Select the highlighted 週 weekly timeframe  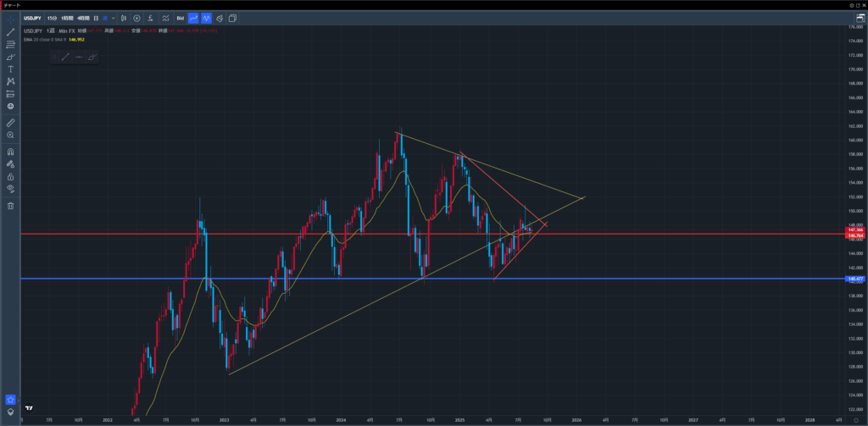click(105, 19)
